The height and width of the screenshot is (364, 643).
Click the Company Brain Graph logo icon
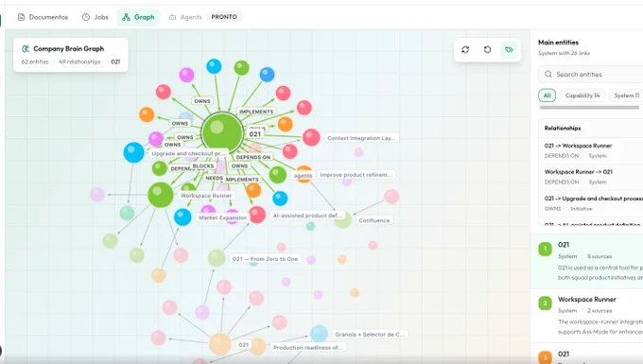(x=26, y=49)
